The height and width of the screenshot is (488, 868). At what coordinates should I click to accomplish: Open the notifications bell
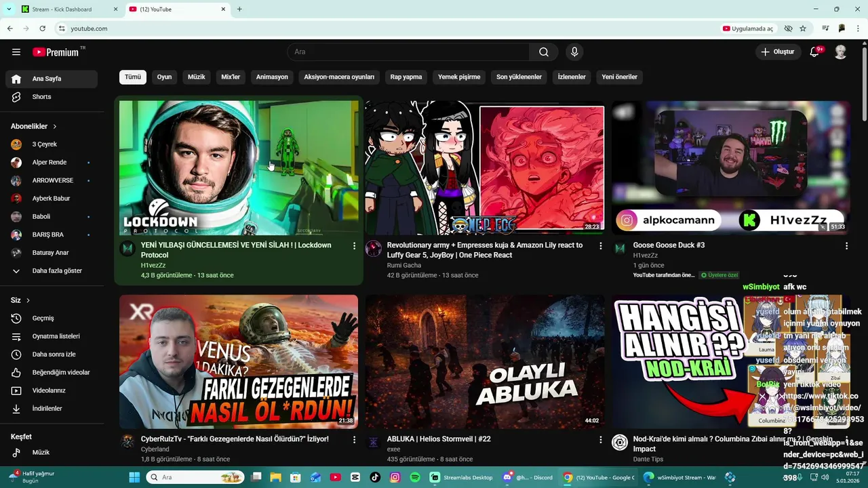click(x=815, y=52)
